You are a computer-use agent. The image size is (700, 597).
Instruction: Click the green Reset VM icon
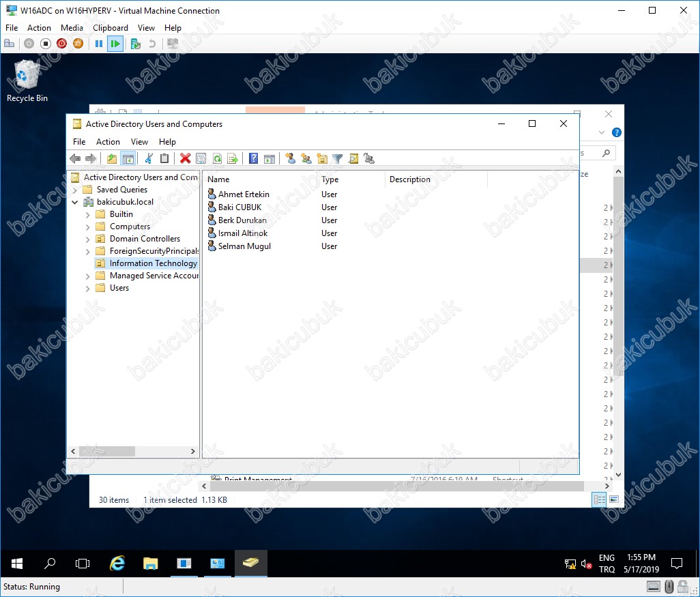pyautogui.click(x=115, y=44)
